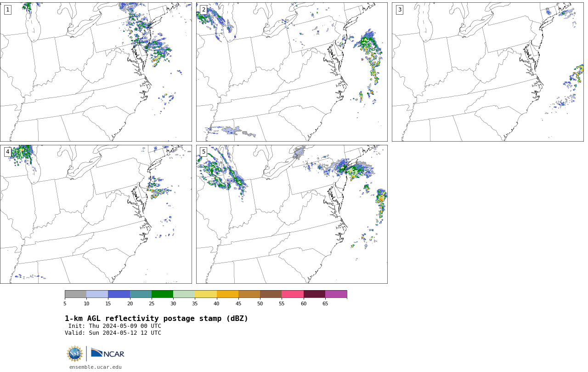Screen dimensions: 588x372
Task: Click the orange 40-45 dBZ swatch
Action: (227, 294)
